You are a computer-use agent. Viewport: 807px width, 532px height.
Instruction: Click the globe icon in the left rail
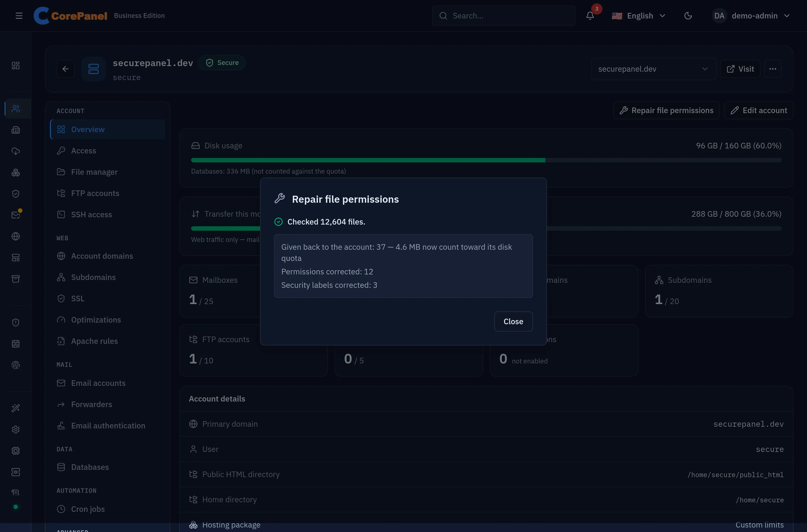[16, 236]
